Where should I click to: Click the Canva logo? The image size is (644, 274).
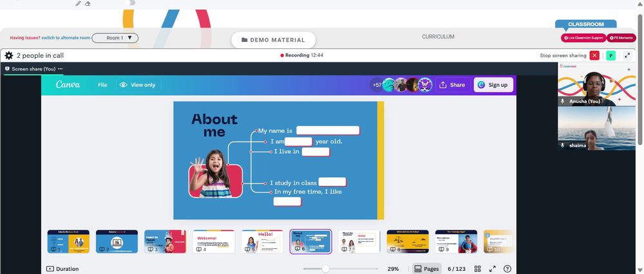(68, 85)
